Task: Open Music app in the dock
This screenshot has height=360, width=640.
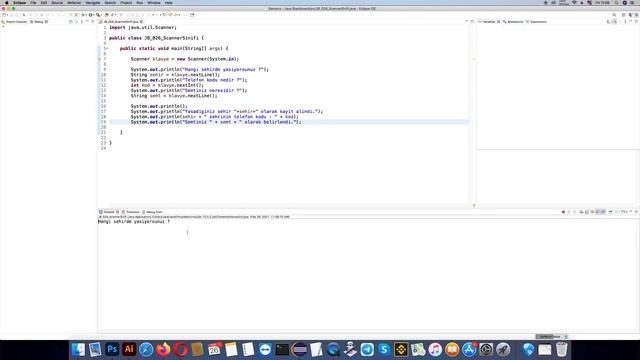Action: click(x=435, y=349)
